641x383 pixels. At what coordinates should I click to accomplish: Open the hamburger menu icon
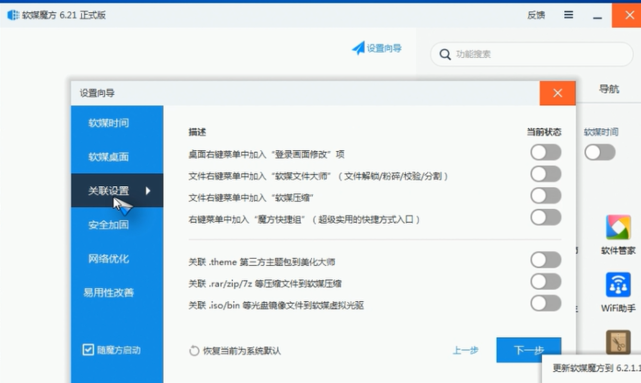tap(568, 15)
